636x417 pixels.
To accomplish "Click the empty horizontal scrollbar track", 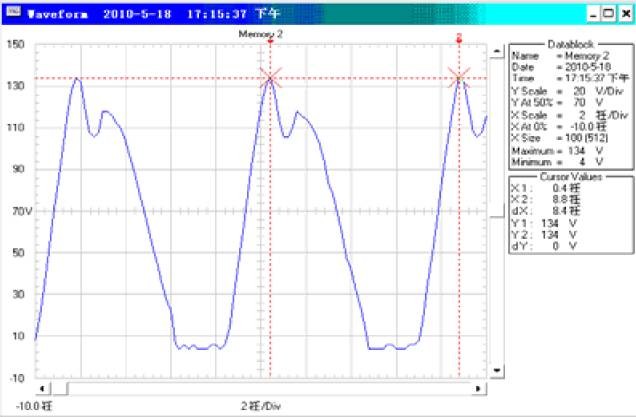I will coord(270,387).
